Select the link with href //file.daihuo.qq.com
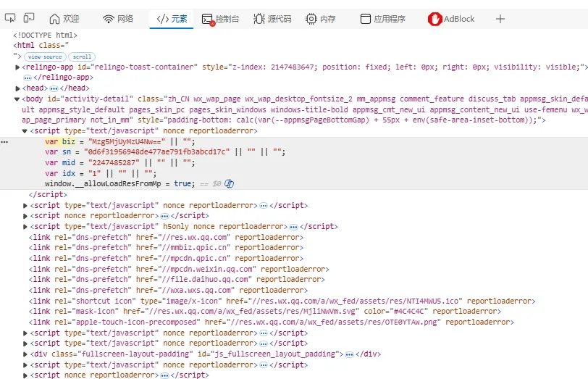Screen dimensions: 588x379 [177, 279]
